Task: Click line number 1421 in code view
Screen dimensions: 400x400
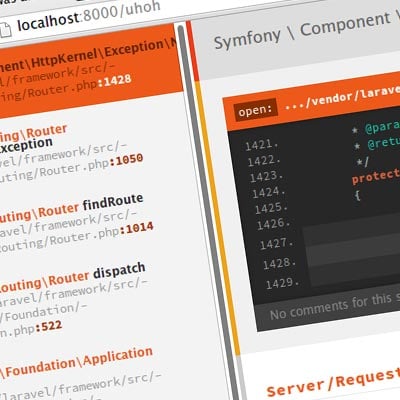Action: [261, 145]
